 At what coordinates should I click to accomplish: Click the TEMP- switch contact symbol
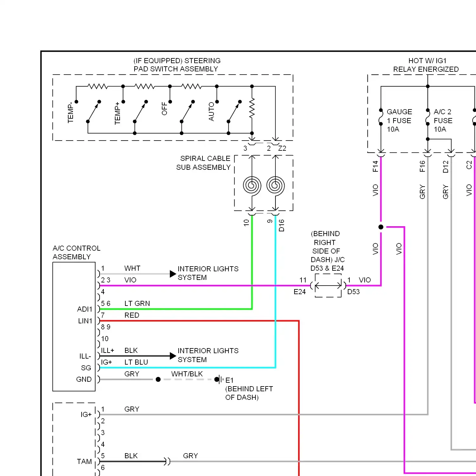[94, 111]
